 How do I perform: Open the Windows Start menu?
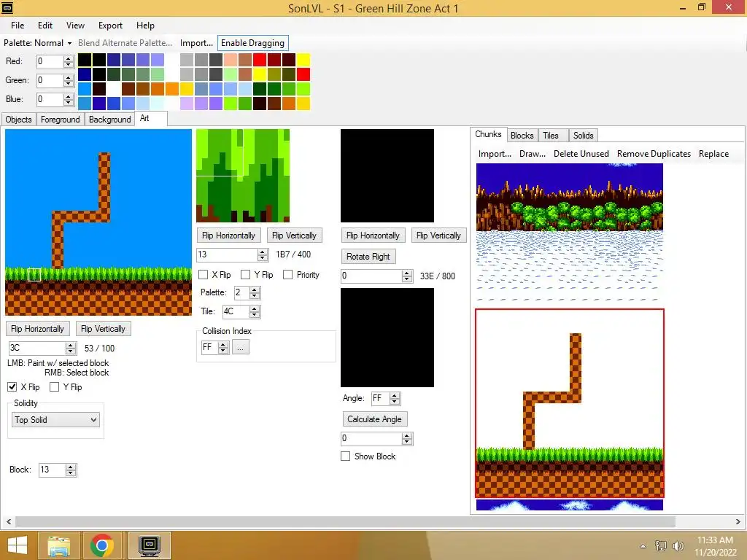pyautogui.click(x=18, y=545)
